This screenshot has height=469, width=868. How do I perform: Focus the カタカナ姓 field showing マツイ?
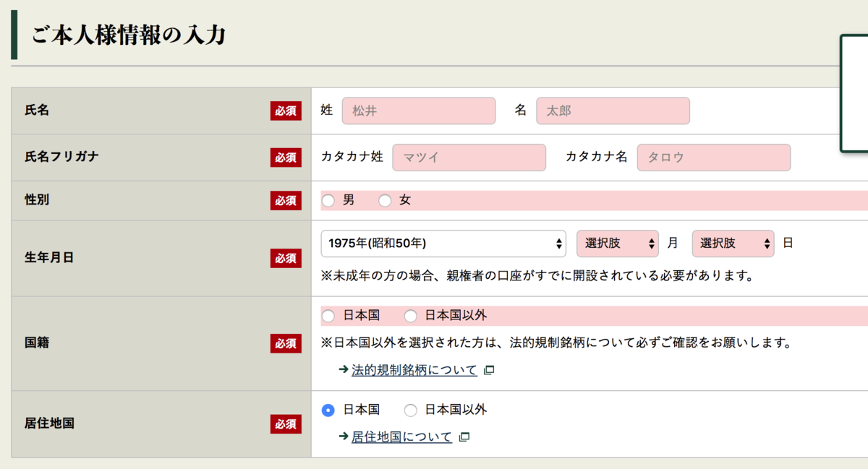(x=469, y=158)
